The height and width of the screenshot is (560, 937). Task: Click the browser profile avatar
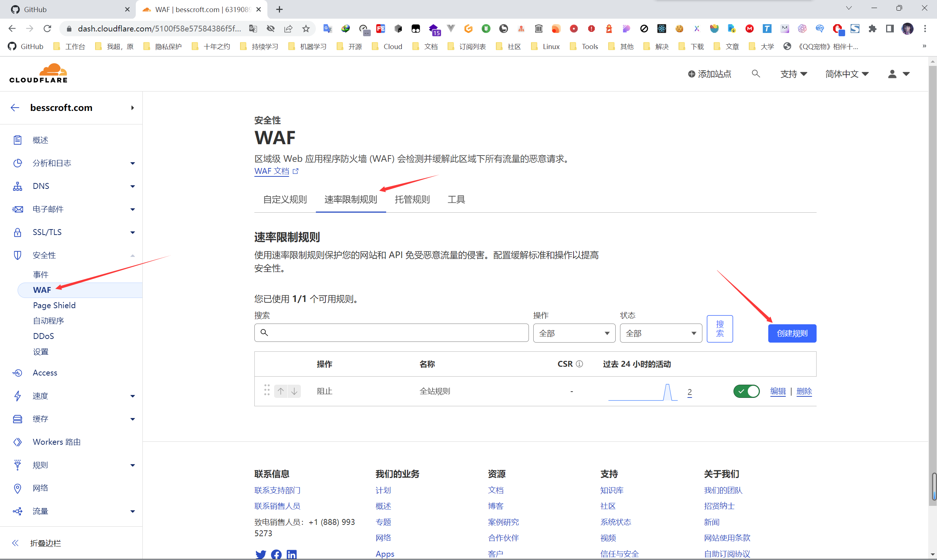(x=908, y=29)
